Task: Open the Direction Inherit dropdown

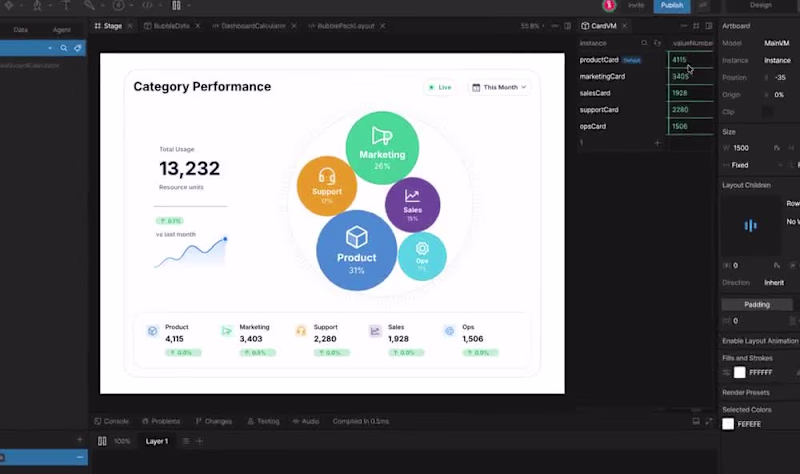Action: pyautogui.click(x=773, y=283)
